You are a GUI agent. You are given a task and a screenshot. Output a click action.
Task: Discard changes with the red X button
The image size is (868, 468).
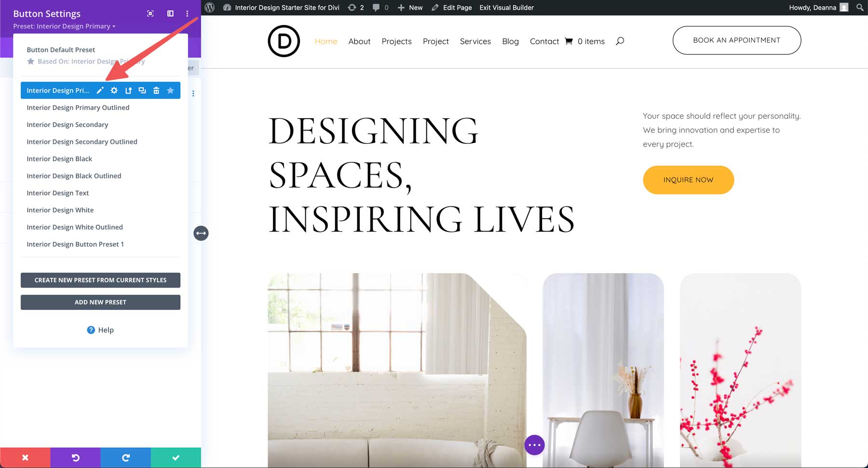tap(25, 457)
